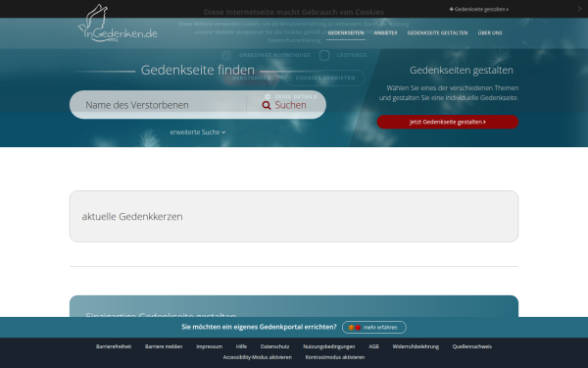Open the Nutzungsbedingungen footer link
Viewport: 588px width, 368px height.
click(x=329, y=346)
